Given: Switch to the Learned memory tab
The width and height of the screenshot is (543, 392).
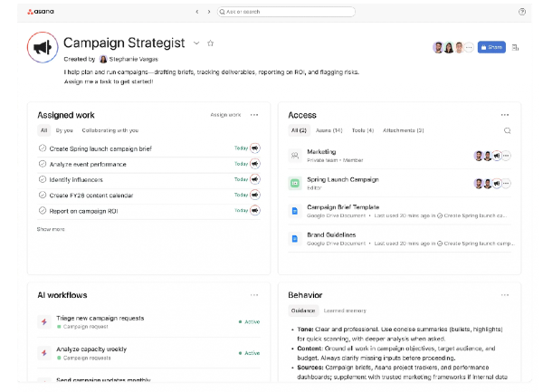Looking at the screenshot, I should [x=345, y=311].
